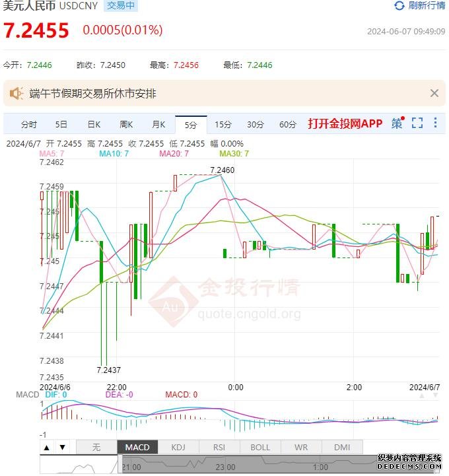Select the KDJ indicator button
The height and width of the screenshot is (476, 449).
(x=178, y=447)
